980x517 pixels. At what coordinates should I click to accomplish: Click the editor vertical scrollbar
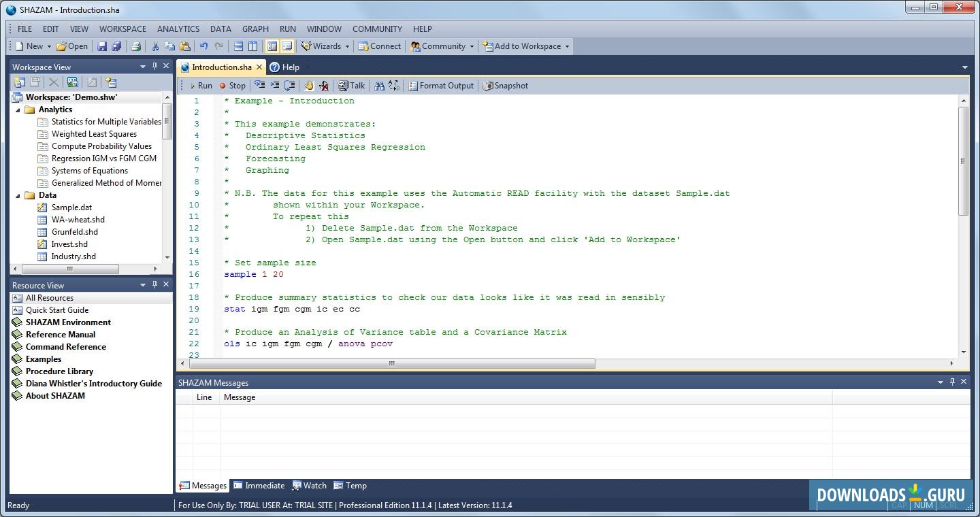click(964, 162)
